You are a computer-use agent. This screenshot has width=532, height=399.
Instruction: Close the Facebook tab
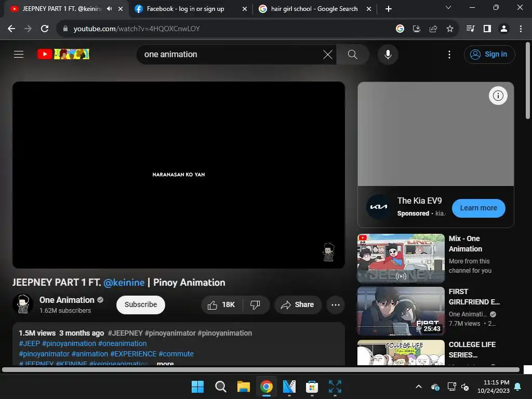pos(245,9)
